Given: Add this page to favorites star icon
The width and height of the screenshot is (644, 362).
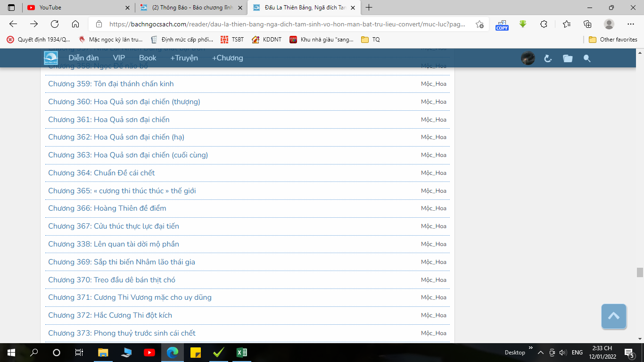Looking at the screenshot, I should (x=479, y=24).
